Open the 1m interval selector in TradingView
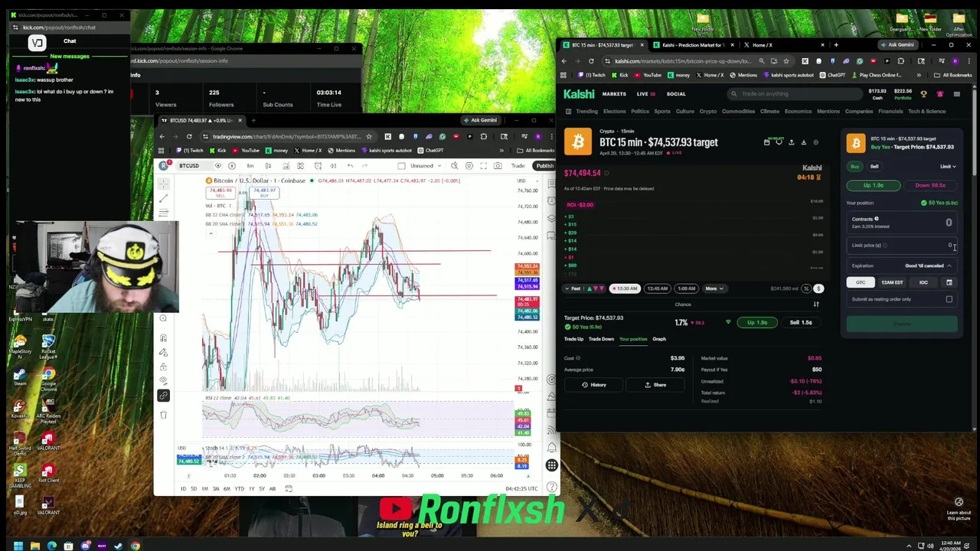 (250, 166)
